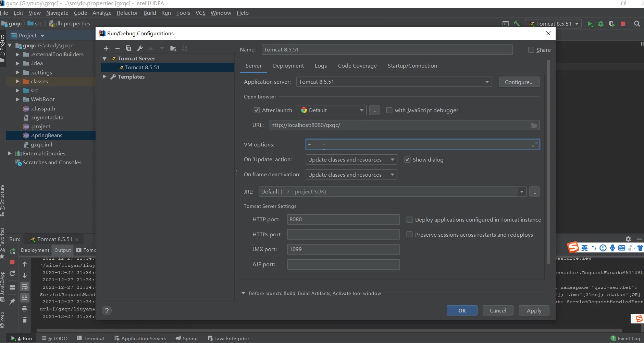Toggle the Share checkbox

click(x=531, y=50)
